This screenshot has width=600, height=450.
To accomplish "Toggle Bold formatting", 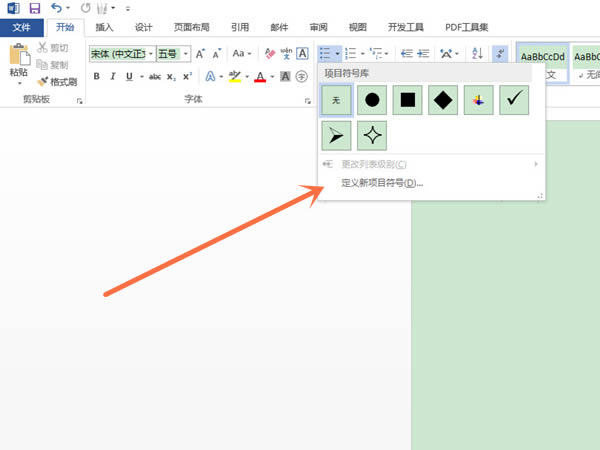I will [x=97, y=76].
